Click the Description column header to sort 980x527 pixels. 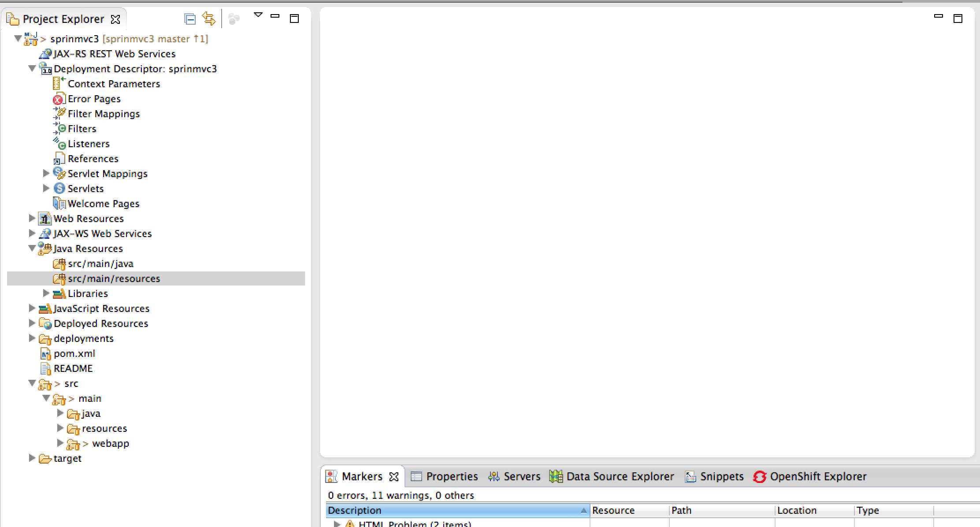(x=355, y=510)
